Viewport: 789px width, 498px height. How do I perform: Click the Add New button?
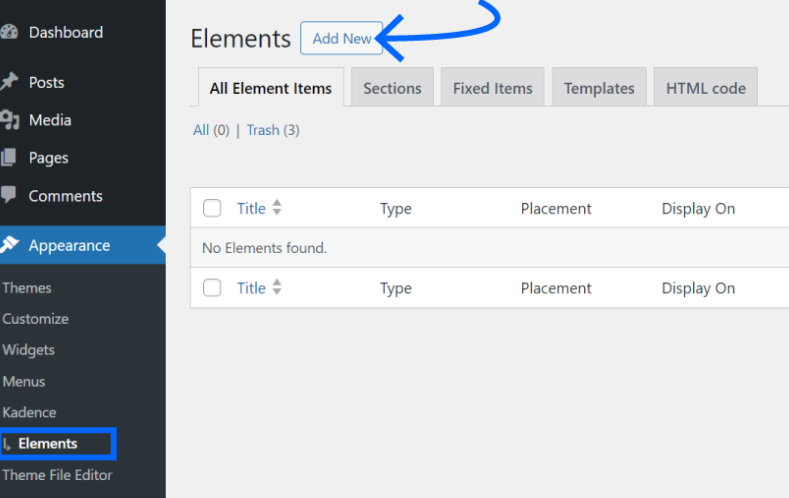[342, 38]
